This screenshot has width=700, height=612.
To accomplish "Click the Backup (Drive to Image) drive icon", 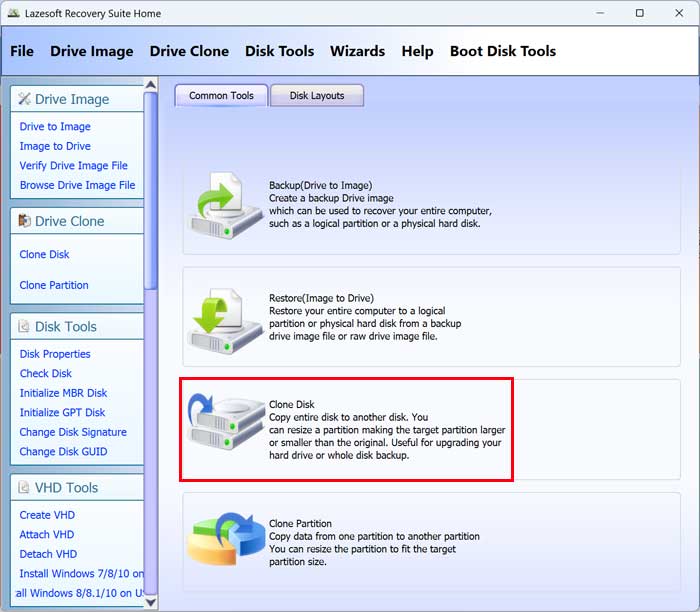I will (226, 205).
